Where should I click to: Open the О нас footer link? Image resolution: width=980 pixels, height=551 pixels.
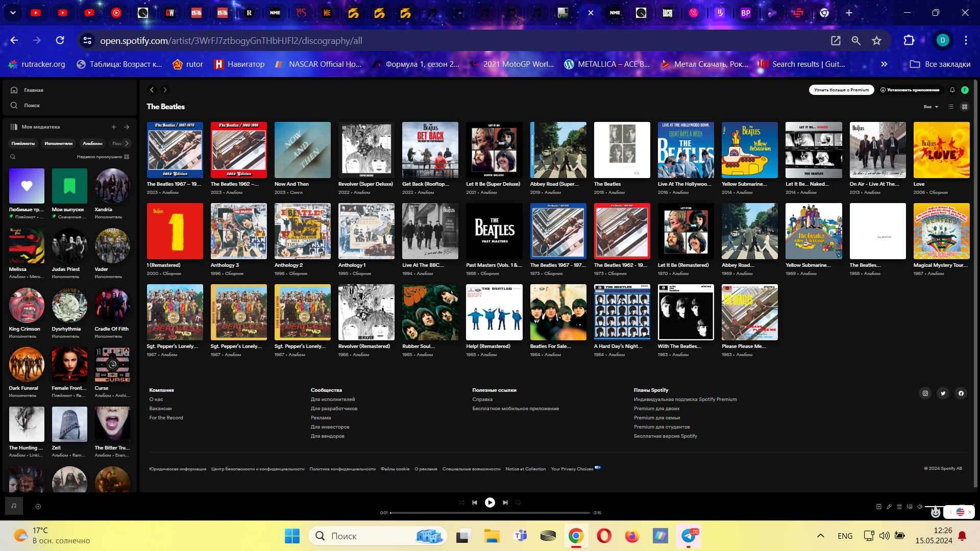pos(156,399)
